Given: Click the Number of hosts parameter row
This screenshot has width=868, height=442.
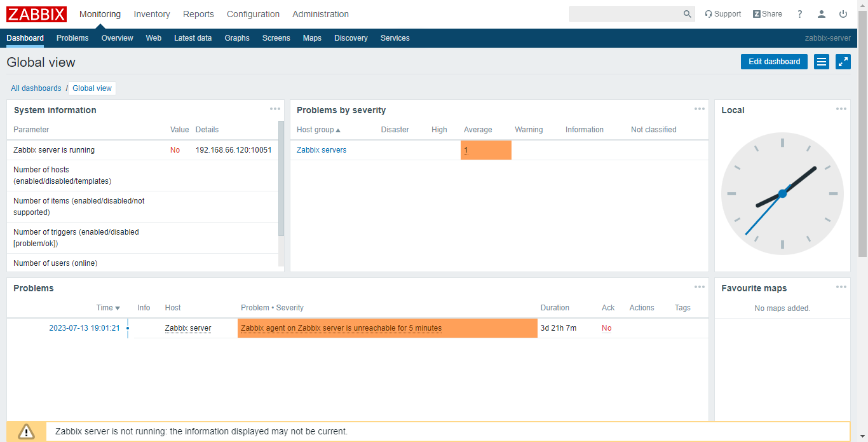Looking at the screenshot, I should pyautogui.click(x=142, y=176).
